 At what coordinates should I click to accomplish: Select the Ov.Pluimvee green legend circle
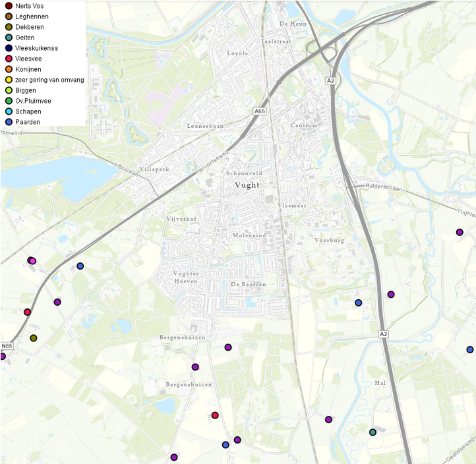(9, 101)
